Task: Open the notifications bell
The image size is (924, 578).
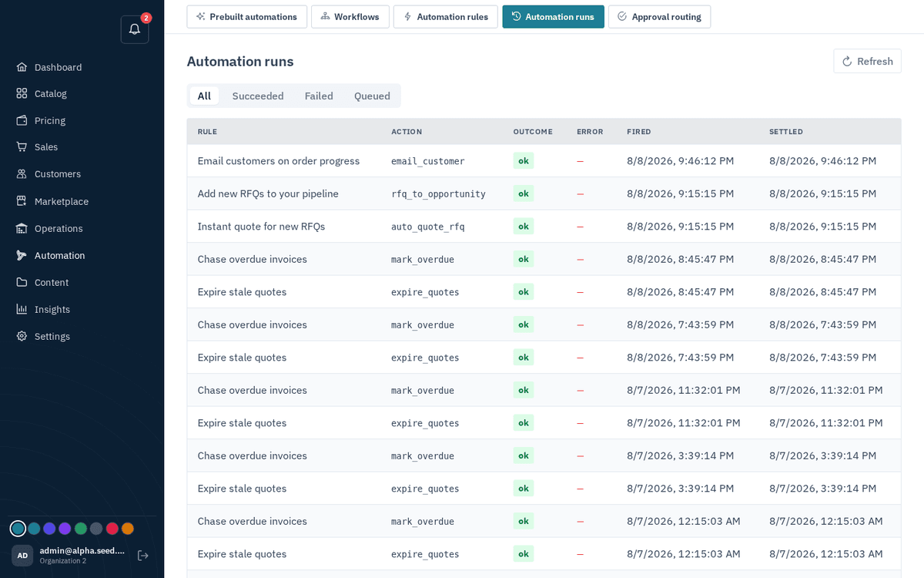Action: (x=135, y=29)
